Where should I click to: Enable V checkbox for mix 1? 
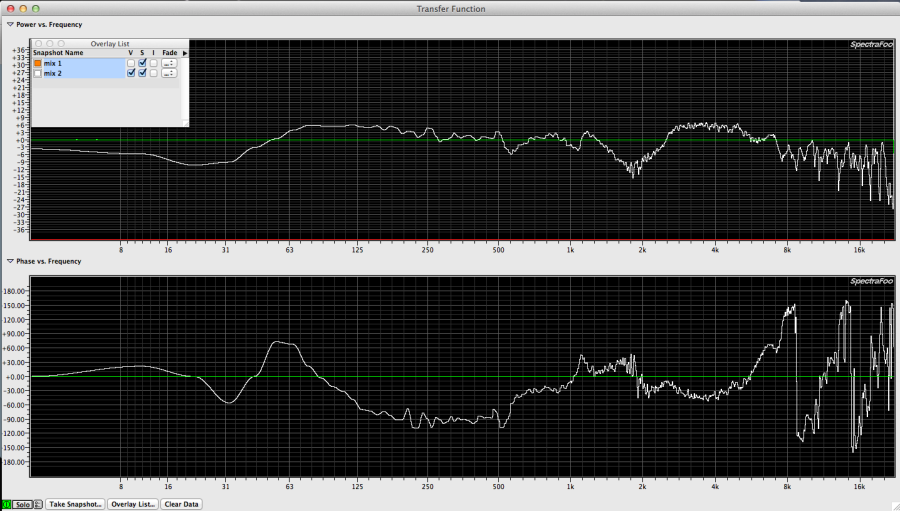[131, 63]
